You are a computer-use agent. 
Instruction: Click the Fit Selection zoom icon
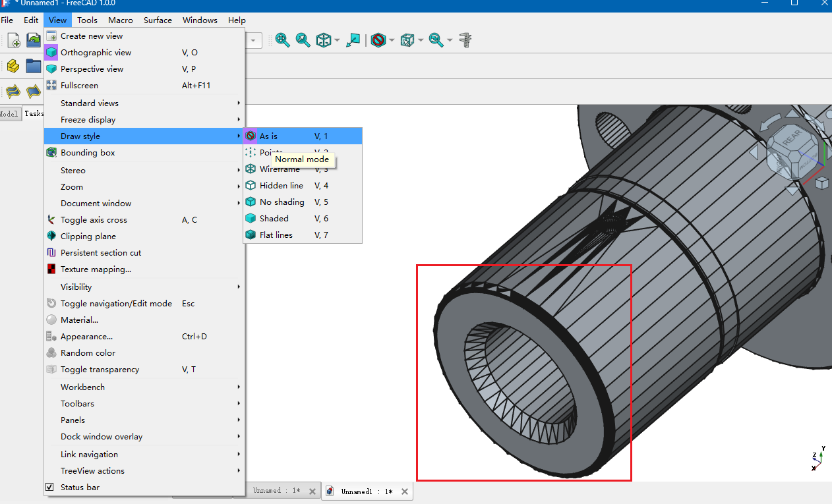(x=303, y=40)
